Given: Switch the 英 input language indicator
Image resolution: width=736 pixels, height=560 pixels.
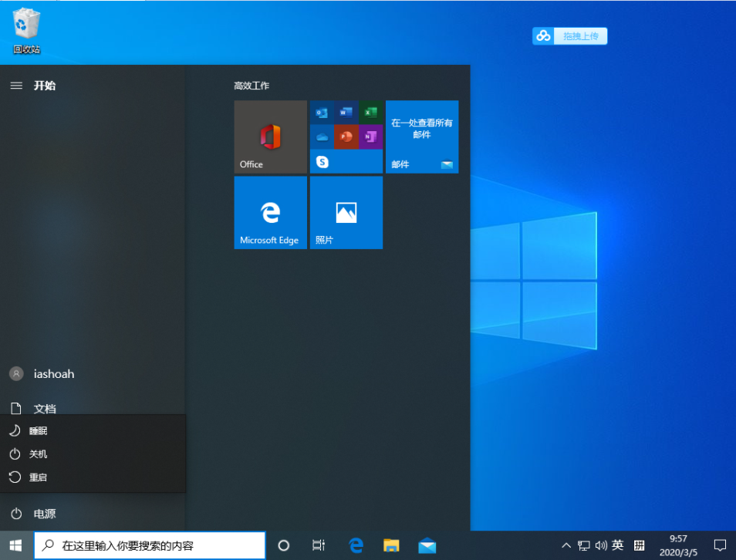Looking at the screenshot, I should coord(618,545).
